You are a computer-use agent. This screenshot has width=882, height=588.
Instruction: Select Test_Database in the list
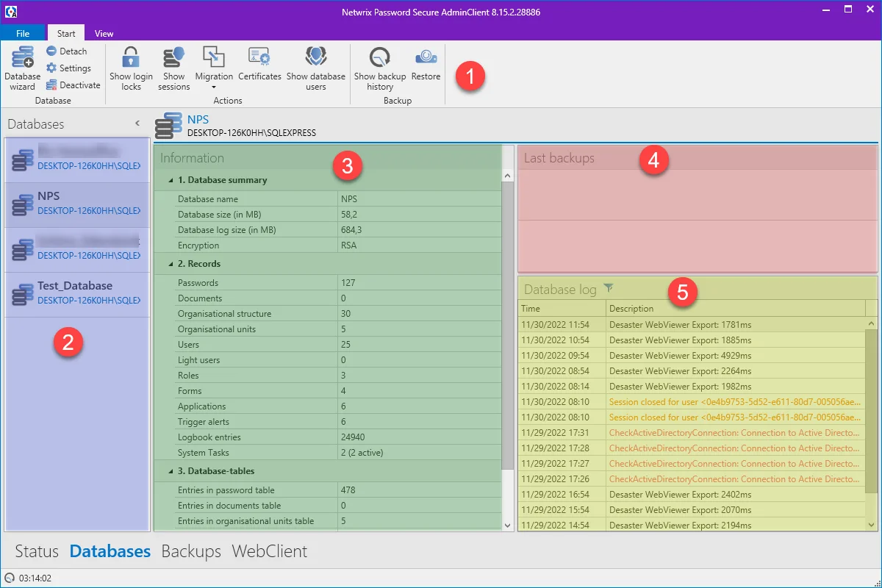77,293
